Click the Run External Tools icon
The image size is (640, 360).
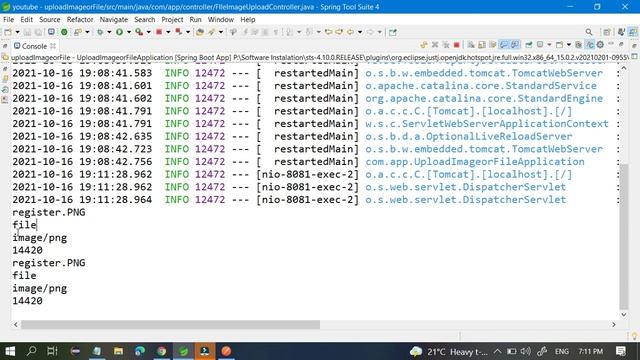(139, 32)
